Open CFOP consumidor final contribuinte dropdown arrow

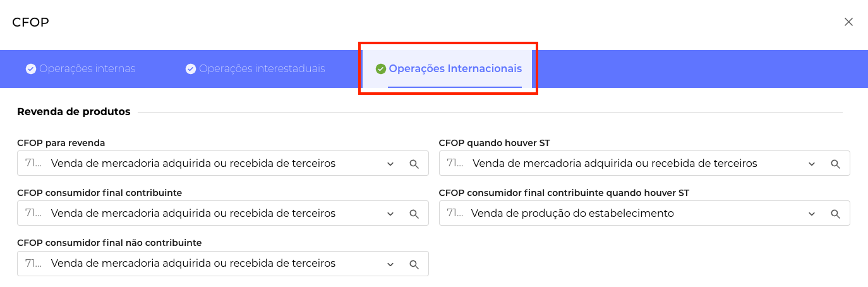(390, 214)
